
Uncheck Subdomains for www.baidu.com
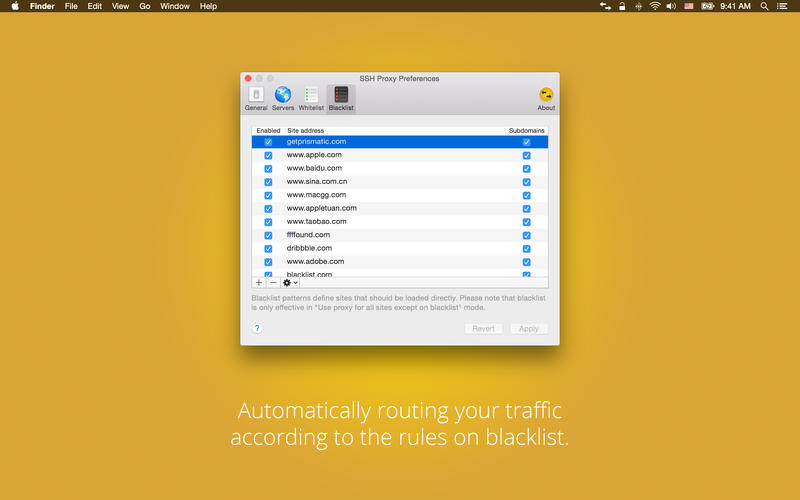527,169
